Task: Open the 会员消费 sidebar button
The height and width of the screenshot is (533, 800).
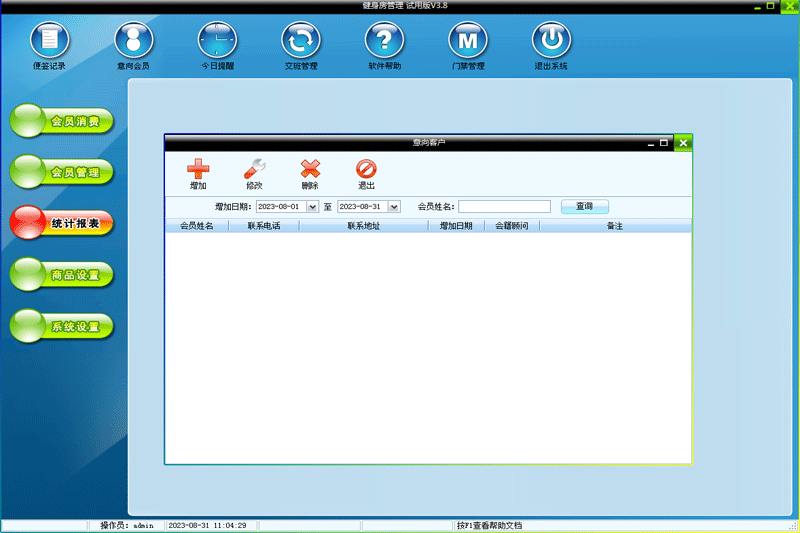Action: tap(62, 121)
